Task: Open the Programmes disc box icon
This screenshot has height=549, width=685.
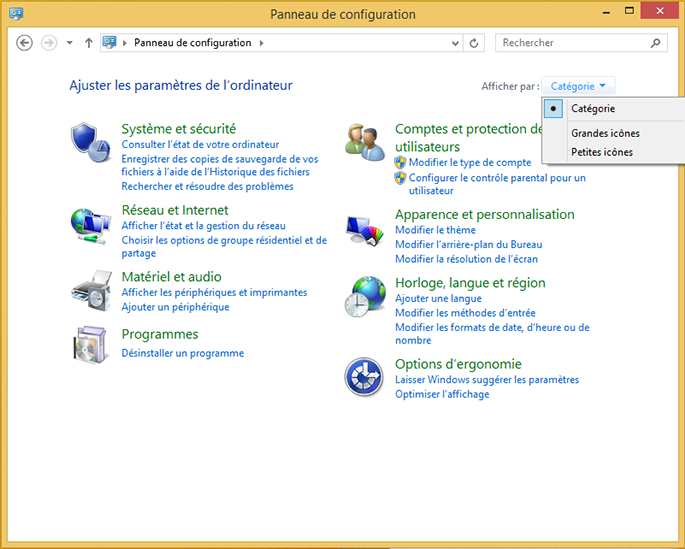Action: point(90,345)
